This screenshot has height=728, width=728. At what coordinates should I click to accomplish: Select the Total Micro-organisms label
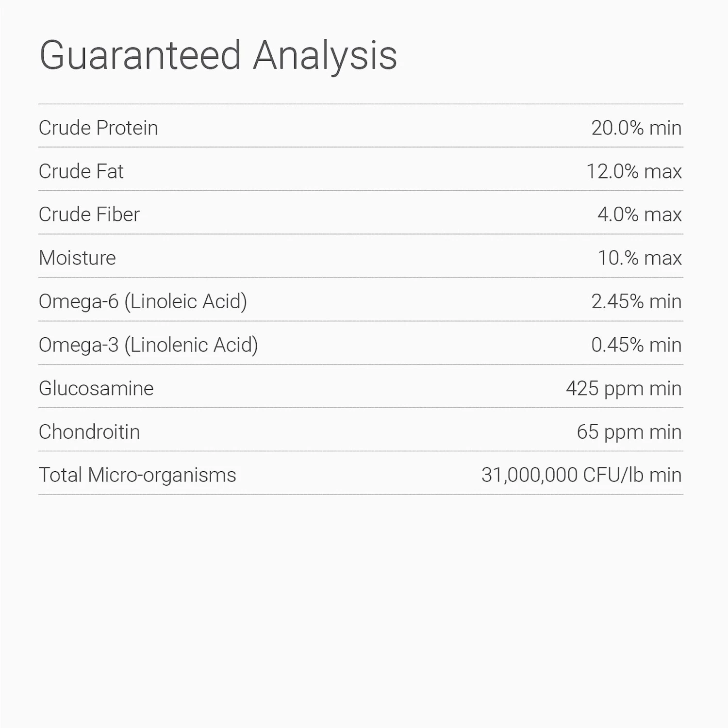click(137, 475)
